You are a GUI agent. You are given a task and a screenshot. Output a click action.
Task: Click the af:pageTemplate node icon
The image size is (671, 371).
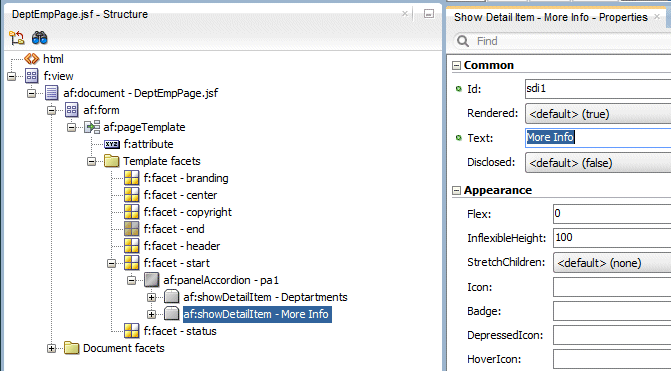pyautogui.click(x=92, y=127)
